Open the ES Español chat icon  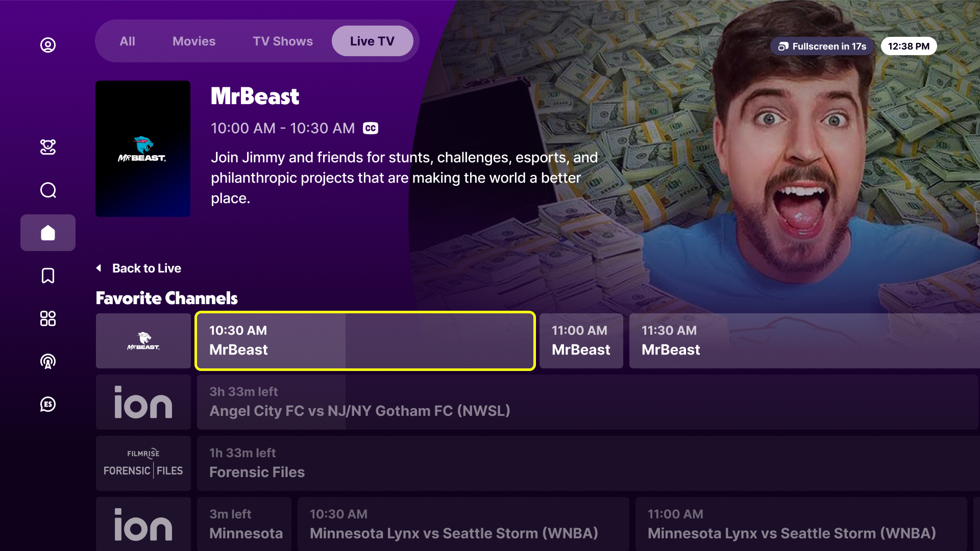coord(48,404)
